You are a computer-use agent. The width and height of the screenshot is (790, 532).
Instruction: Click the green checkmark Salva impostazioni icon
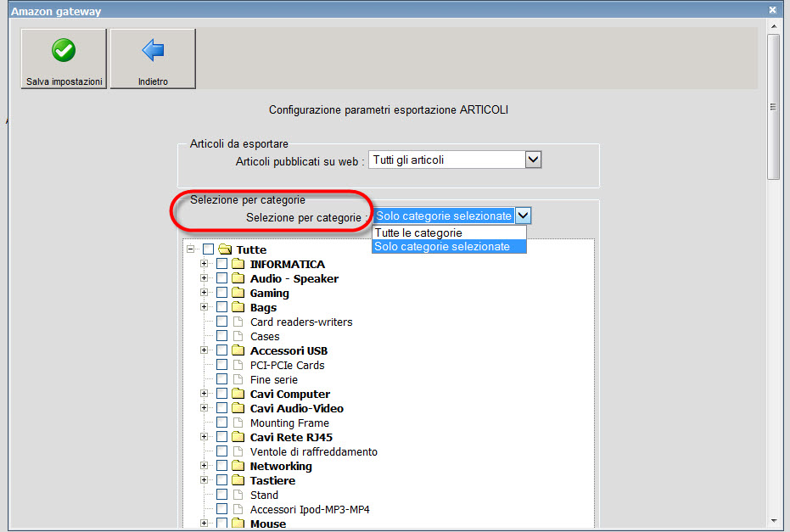tap(64, 50)
